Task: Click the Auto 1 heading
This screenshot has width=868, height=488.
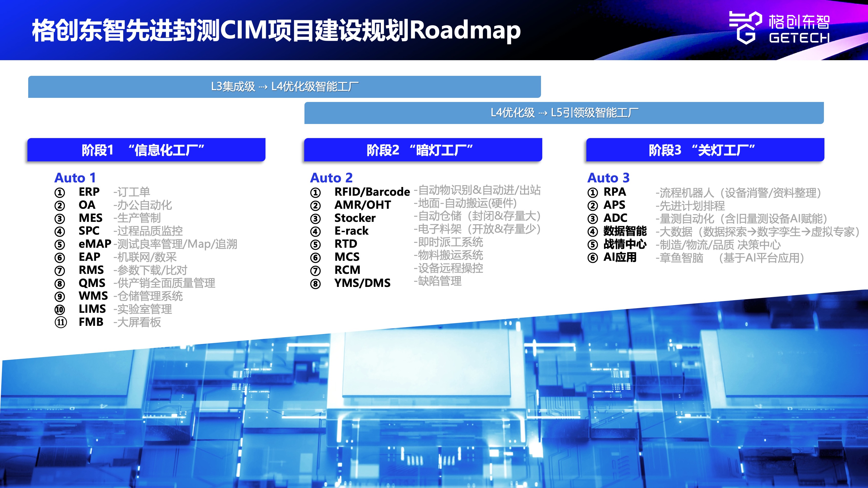Action: [x=75, y=178]
